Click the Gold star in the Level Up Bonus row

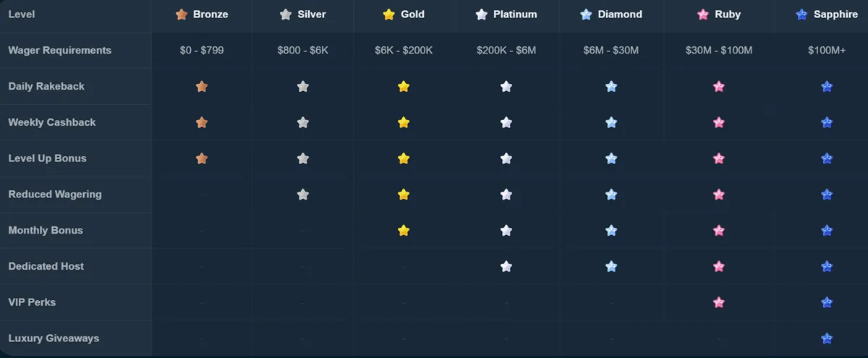click(404, 158)
